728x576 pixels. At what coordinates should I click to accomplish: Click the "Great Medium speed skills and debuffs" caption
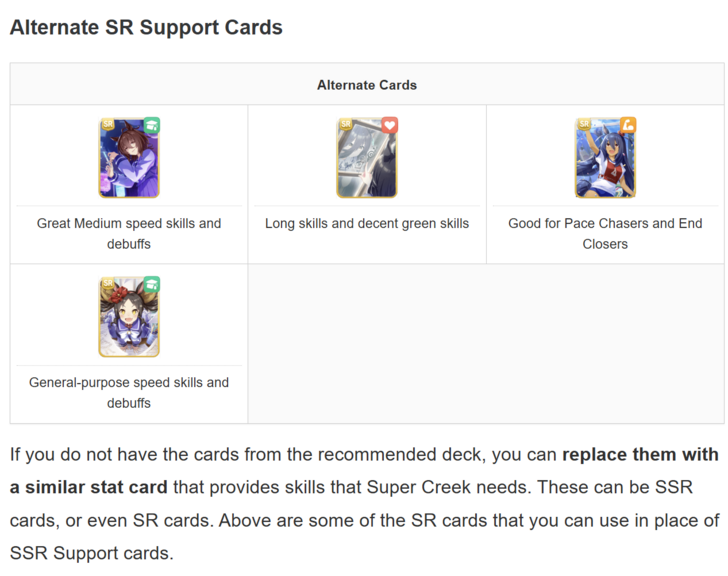[129, 233]
